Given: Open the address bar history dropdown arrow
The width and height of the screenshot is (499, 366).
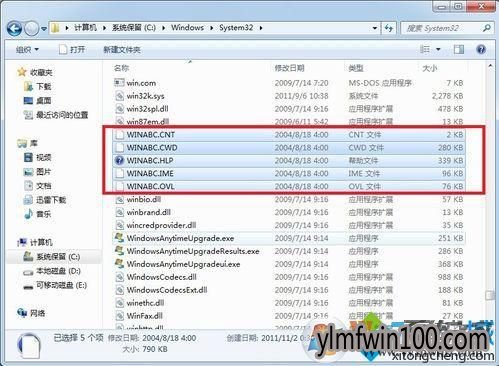Looking at the screenshot, I should pos(375,28).
